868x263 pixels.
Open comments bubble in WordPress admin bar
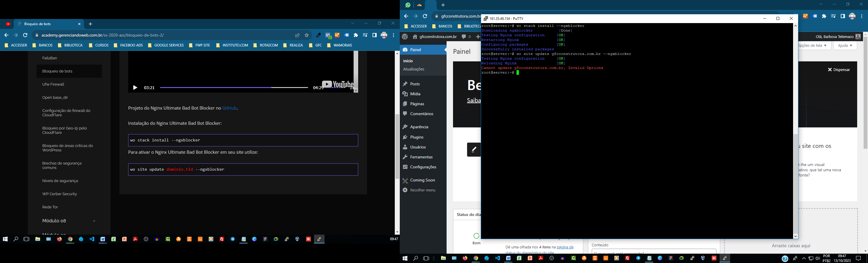466,36
